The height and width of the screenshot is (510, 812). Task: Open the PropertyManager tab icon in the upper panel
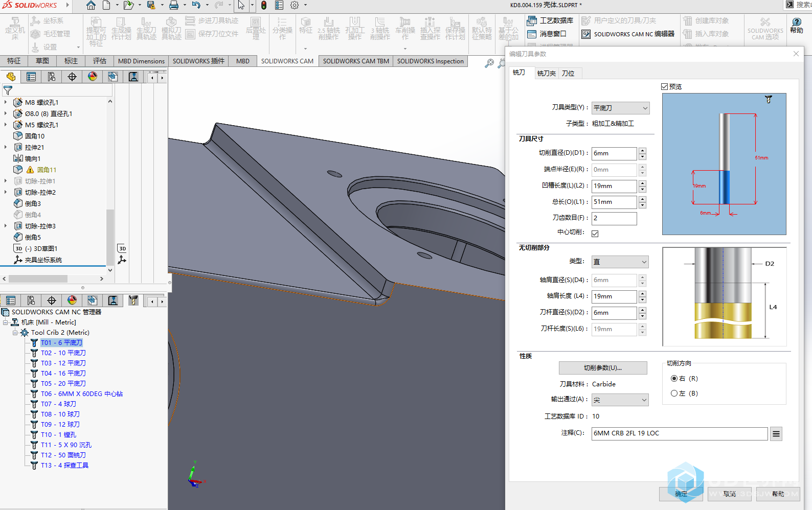click(31, 77)
